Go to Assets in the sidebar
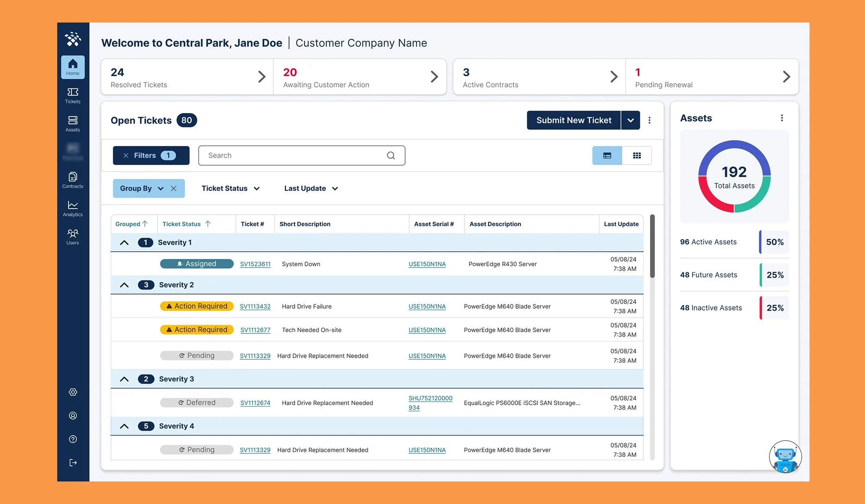 click(x=73, y=123)
